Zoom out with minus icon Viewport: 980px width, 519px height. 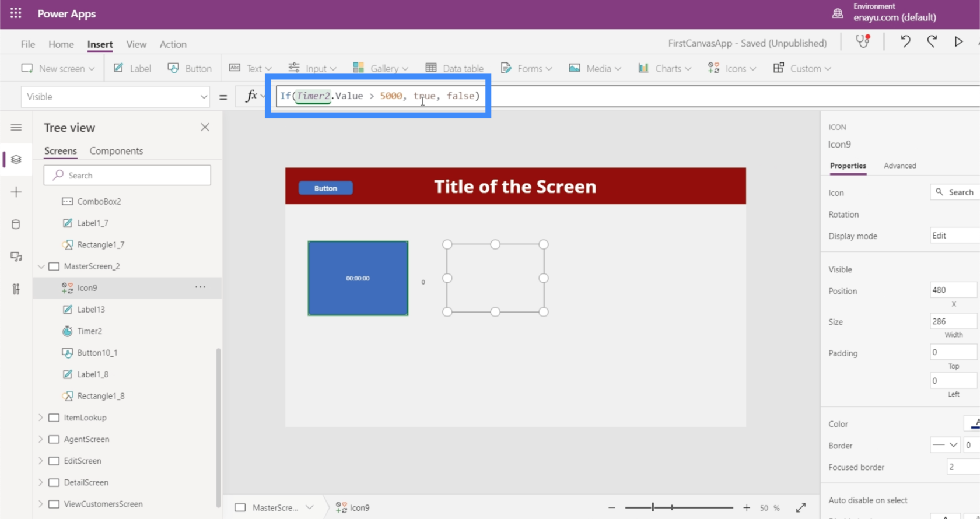coord(611,508)
